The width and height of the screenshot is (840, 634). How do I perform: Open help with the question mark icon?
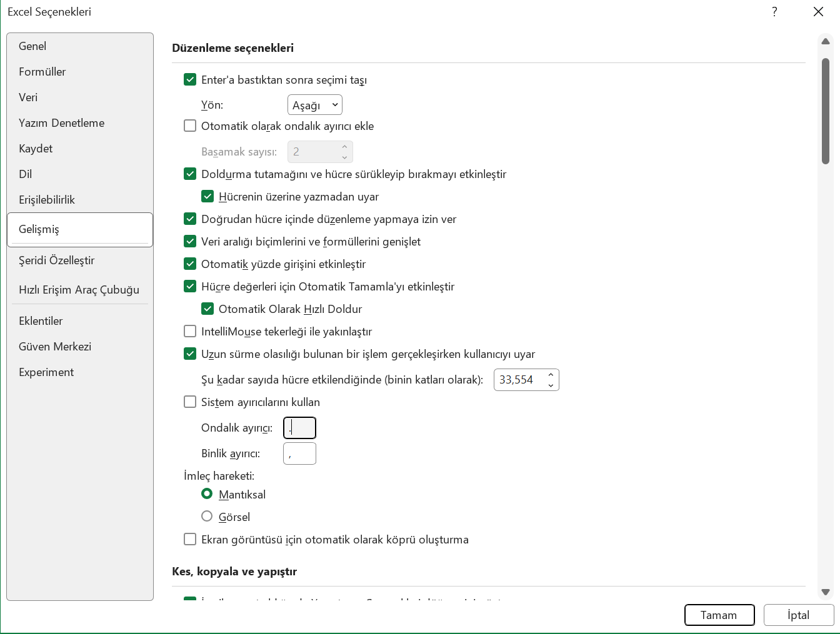click(774, 12)
